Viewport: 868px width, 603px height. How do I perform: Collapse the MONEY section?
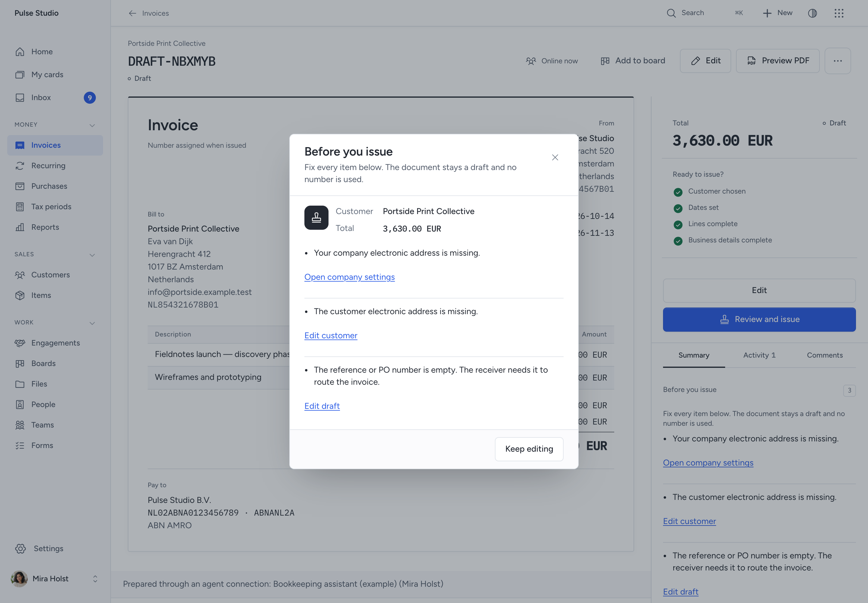point(92,125)
